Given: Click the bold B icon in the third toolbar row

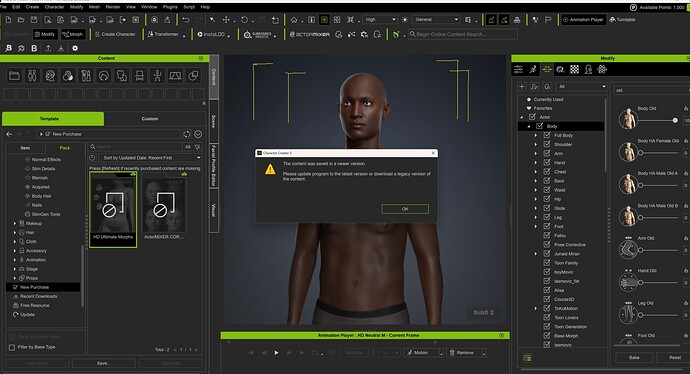Looking at the screenshot, I should pos(34,48).
